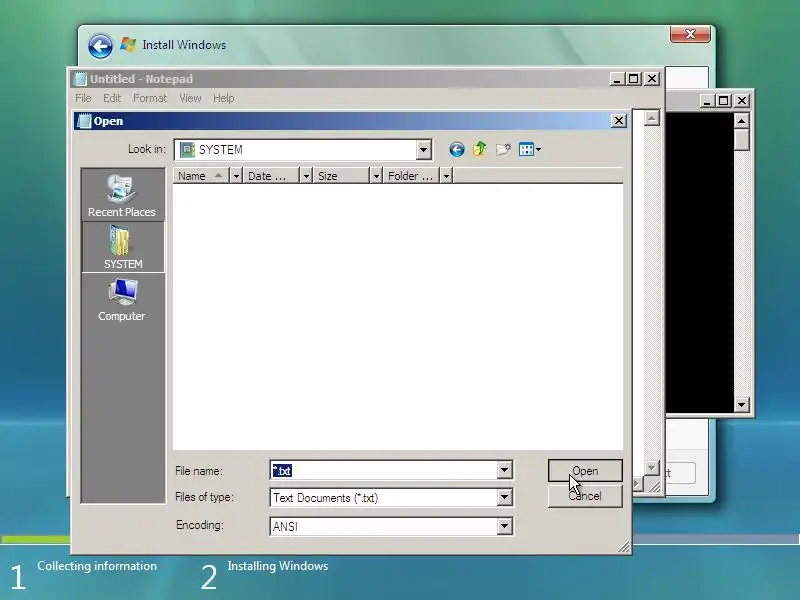800x600 pixels.
Task: Go up one folder level
Action: 480,149
